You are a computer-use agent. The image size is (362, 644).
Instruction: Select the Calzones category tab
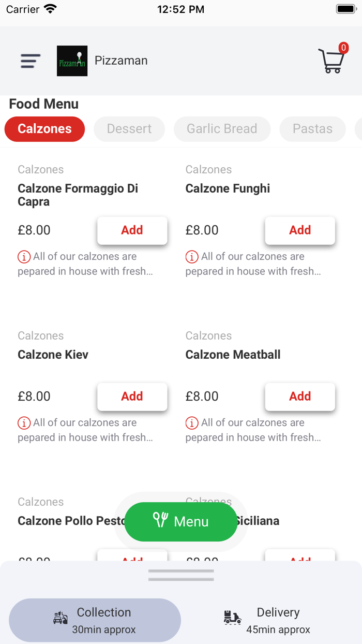tap(44, 129)
